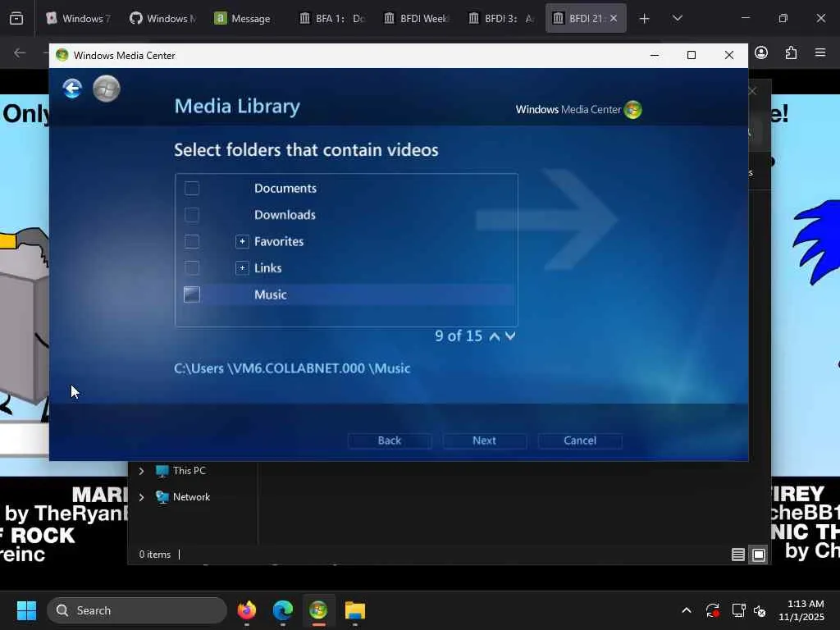Open File Explorer from the taskbar
The image size is (840, 630).
354,610
